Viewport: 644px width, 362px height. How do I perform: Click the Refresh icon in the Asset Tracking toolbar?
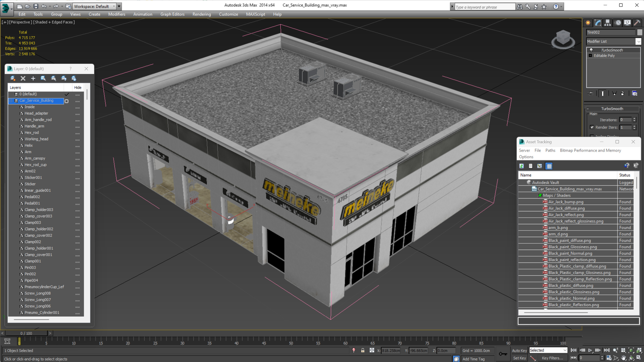pos(521,166)
